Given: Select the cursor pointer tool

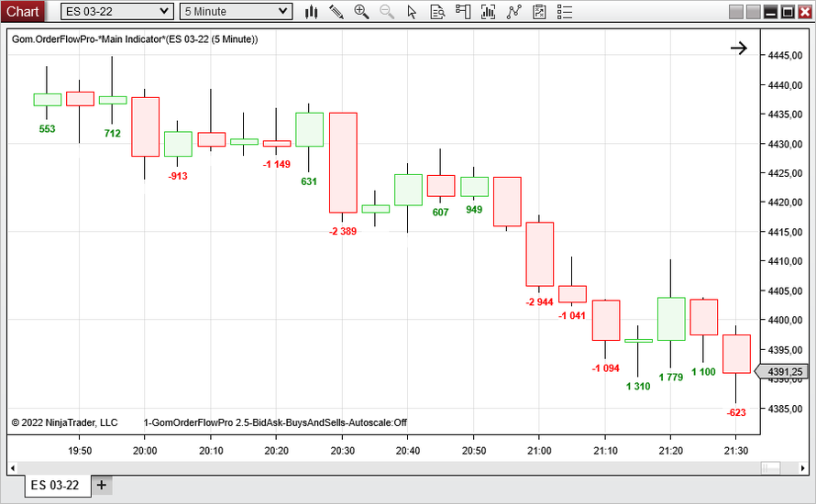Looking at the screenshot, I should (x=412, y=11).
